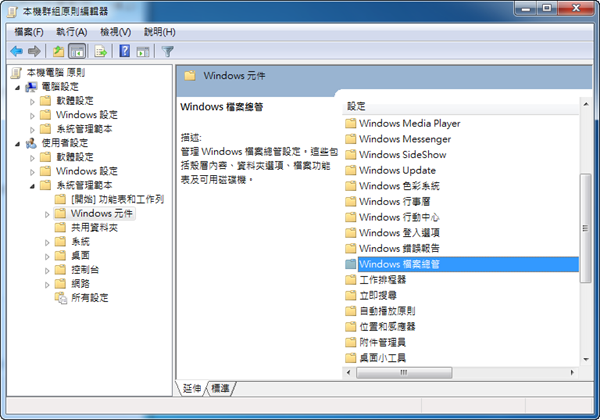Switch to the 延伸 tab
The width and height of the screenshot is (600, 420).
(191, 388)
